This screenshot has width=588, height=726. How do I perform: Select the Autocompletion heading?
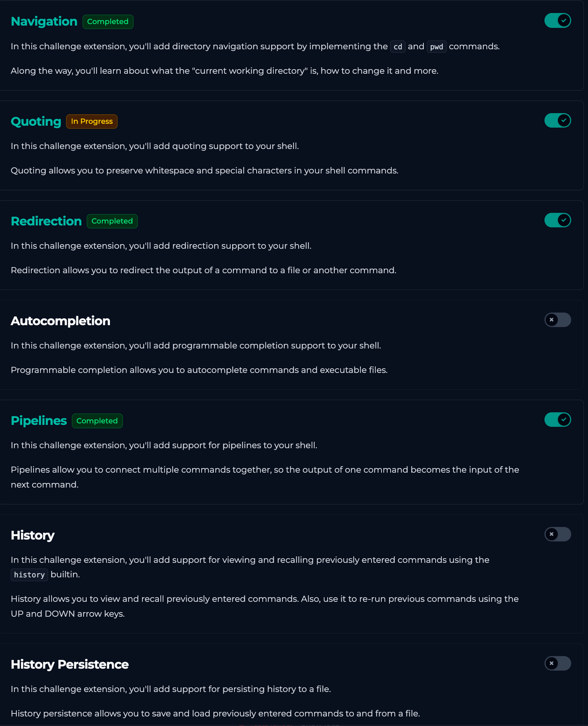coord(60,321)
